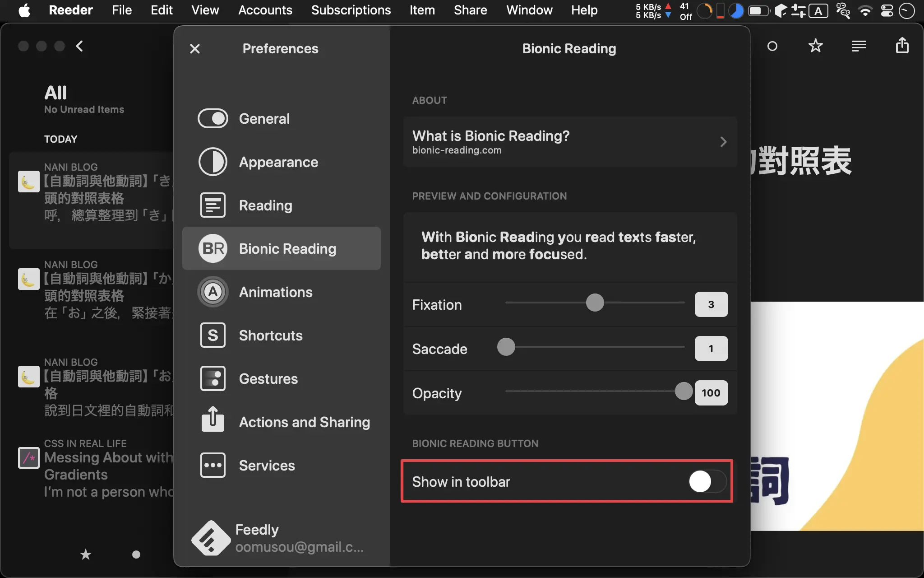This screenshot has height=578, width=924.
Task: Open Gestures preferences icon
Action: click(213, 378)
